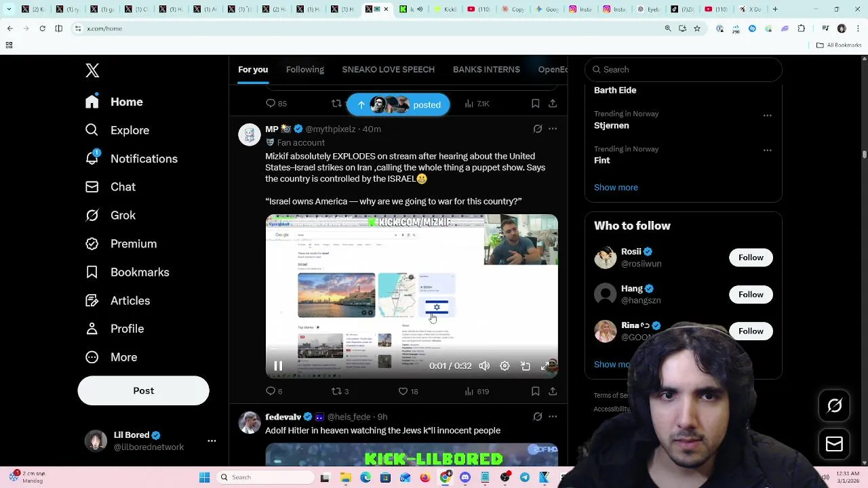Click the Search input field on X
The height and width of the screenshot is (488, 868).
click(x=684, y=69)
